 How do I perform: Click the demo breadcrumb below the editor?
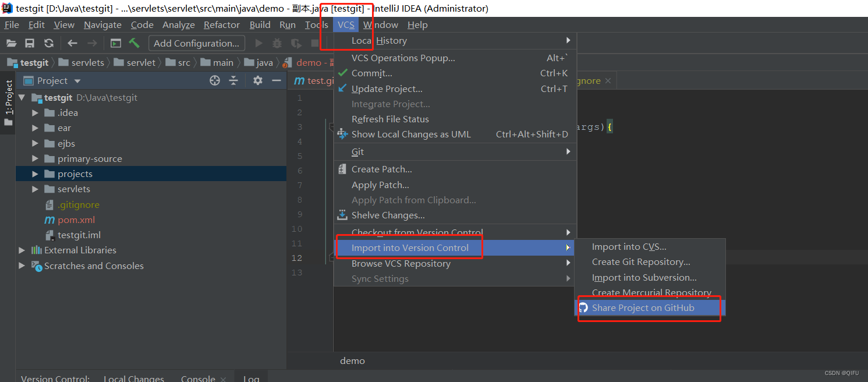click(352, 360)
